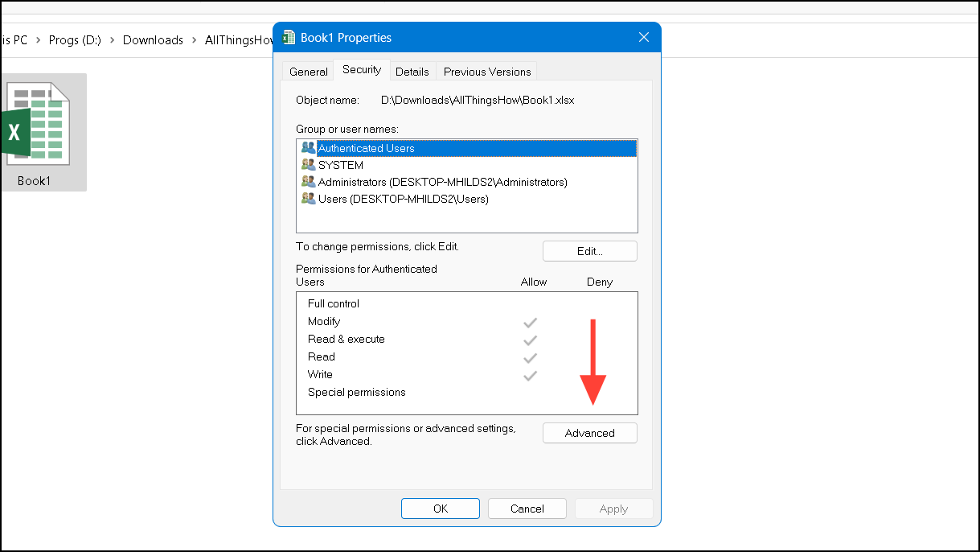Image resolution: width=980 pixels, height=552 pixels.
Task: Open Advanced security settings
Action: (589, 432)
